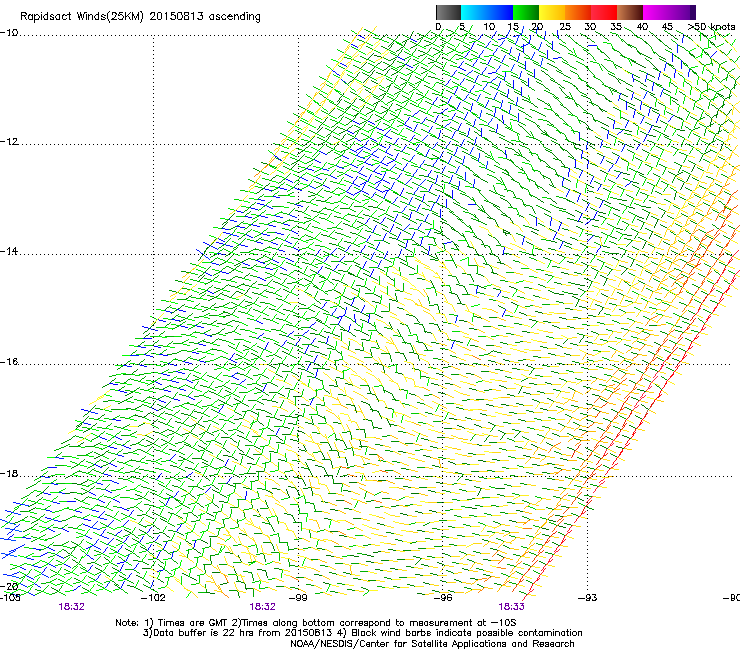Click the gray 0-5 knots color segment
This screenshot has width=740, height=650.
click(x=448, y=12)
